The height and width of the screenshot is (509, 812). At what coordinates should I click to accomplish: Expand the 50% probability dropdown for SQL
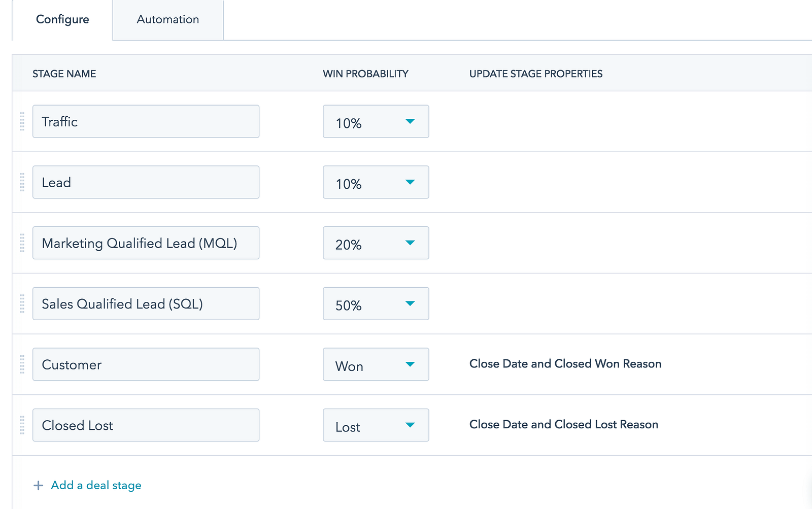[x=376, y=303]
